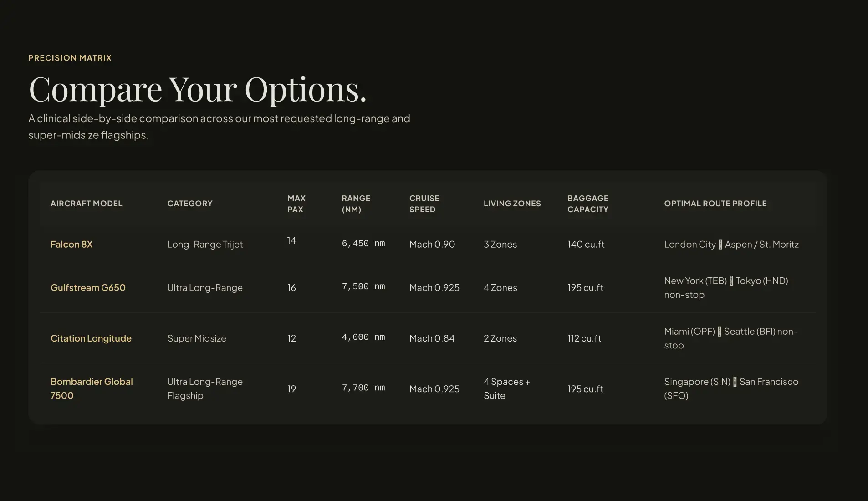Click the Mach 0.90 cruise speed cell
This screenshot has height=501, width=868.
(432, 245)
